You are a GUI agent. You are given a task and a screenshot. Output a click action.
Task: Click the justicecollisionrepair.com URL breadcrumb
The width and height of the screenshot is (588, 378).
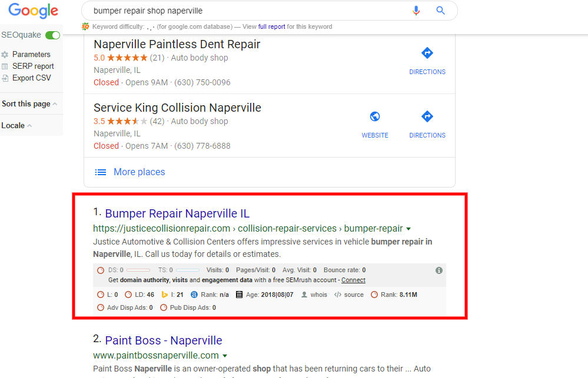point(248,229)
